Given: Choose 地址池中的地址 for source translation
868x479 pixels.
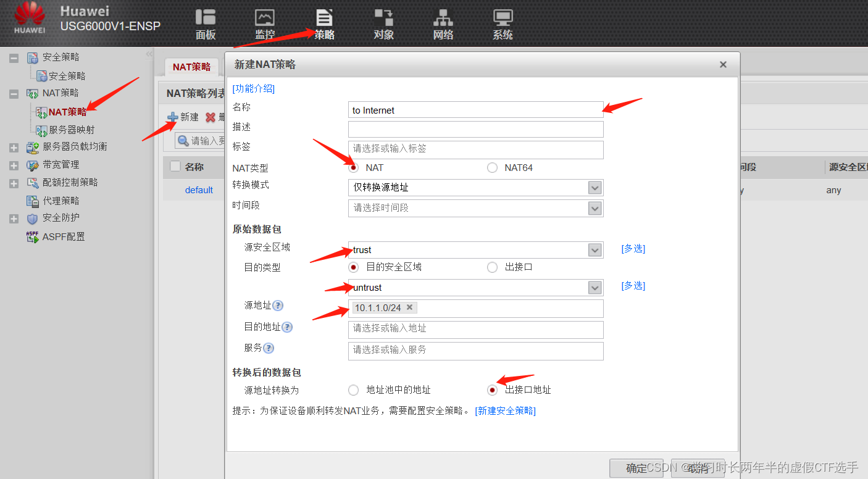Looking at the screenshot, I should coord(354,390).
